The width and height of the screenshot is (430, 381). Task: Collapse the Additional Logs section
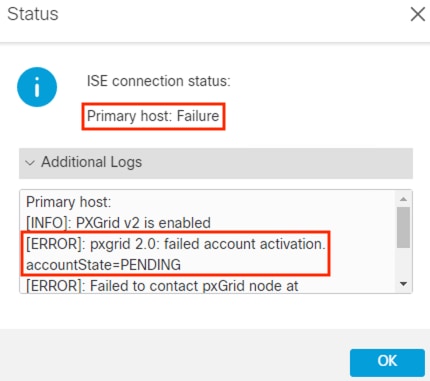pyautogui.click(x=216, y=163)
